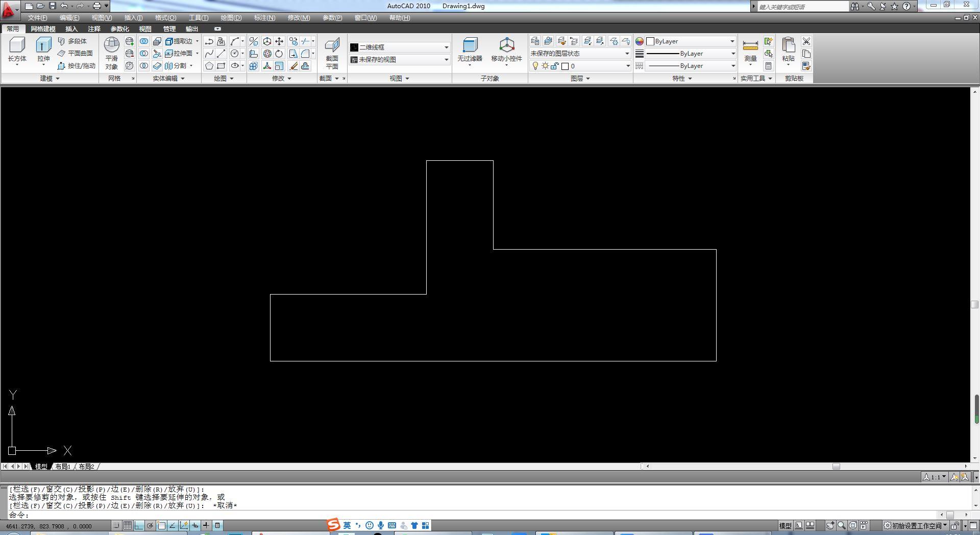Click the Extract Edges (提取边) tool
The height and width of the screenshot is (535, 980).
pyautogui.click(x=179, y=41)
